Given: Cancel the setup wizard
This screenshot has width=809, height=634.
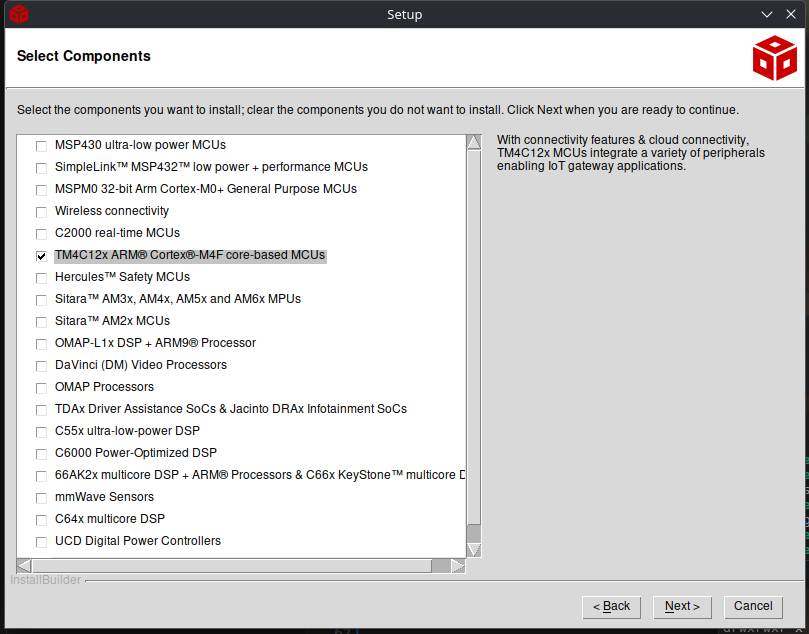Looking at the screenshot, I should pos(753,607).
